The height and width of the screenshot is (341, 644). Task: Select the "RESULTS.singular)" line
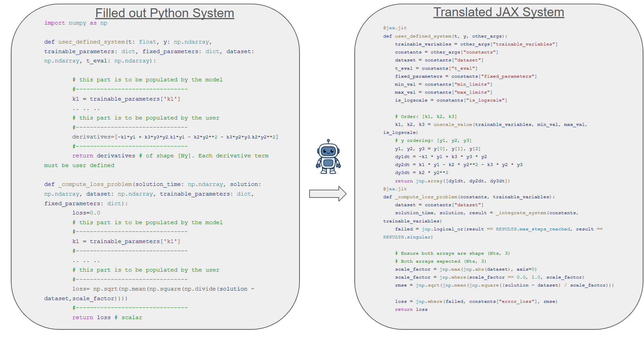(408, 237)
